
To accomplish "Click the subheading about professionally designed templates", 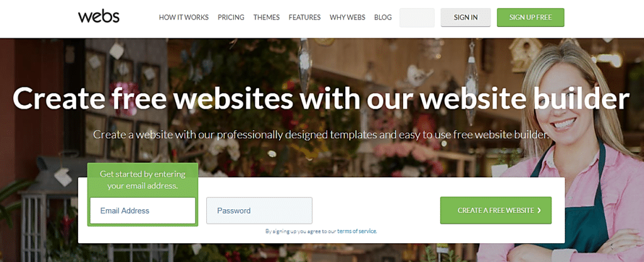I will coord(321,134).
